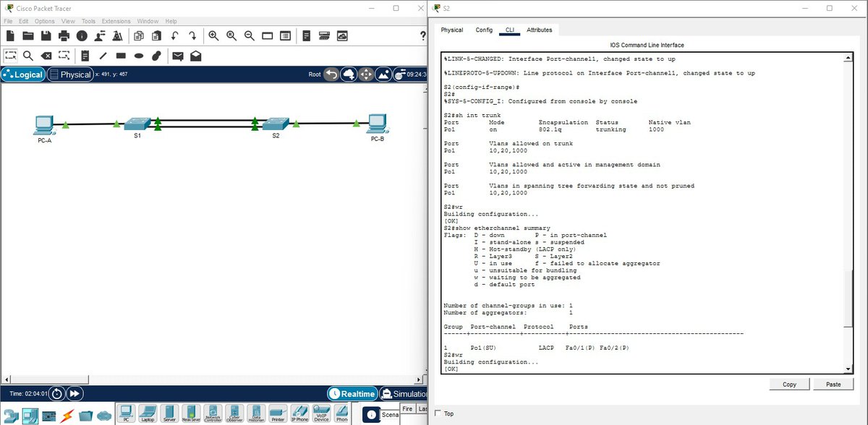The image size is (868, 425).
Task: Switch to Simulation mode
Action: coord(404,393)
